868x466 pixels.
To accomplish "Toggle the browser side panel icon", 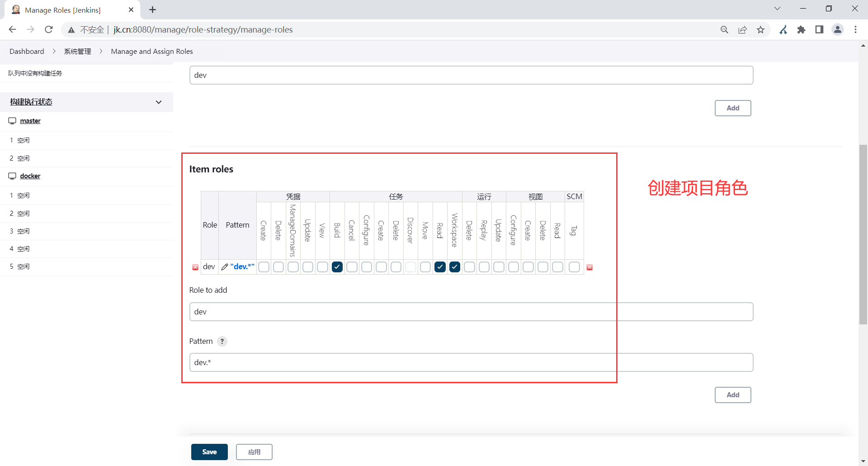I will coord(819,29).
